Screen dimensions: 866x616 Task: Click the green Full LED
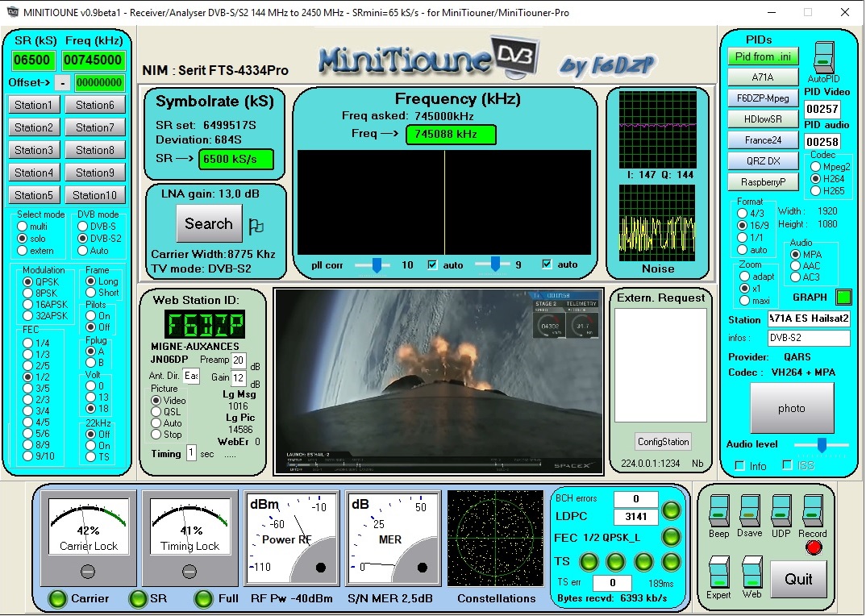click(x=204, y=598)
